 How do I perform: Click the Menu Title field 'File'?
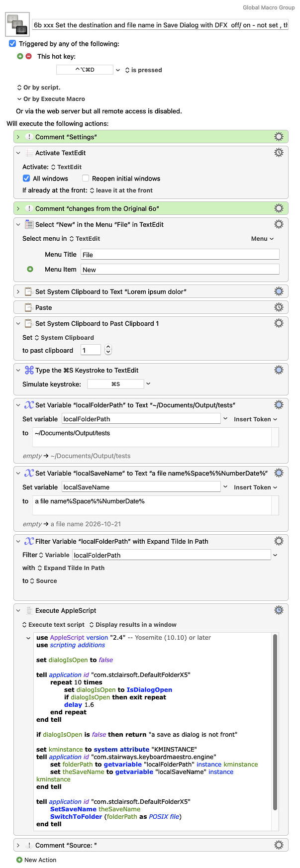(180, 255)
